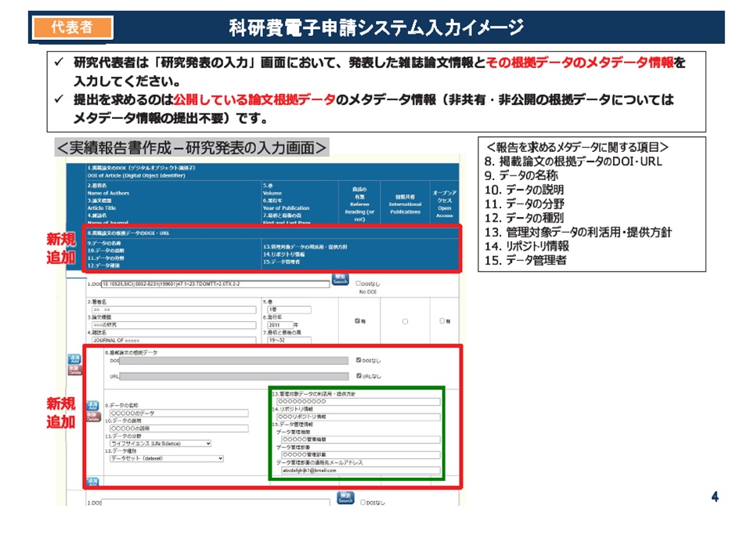
Task: Click the '9. データの名称' list item
Action: click(521, 175)
